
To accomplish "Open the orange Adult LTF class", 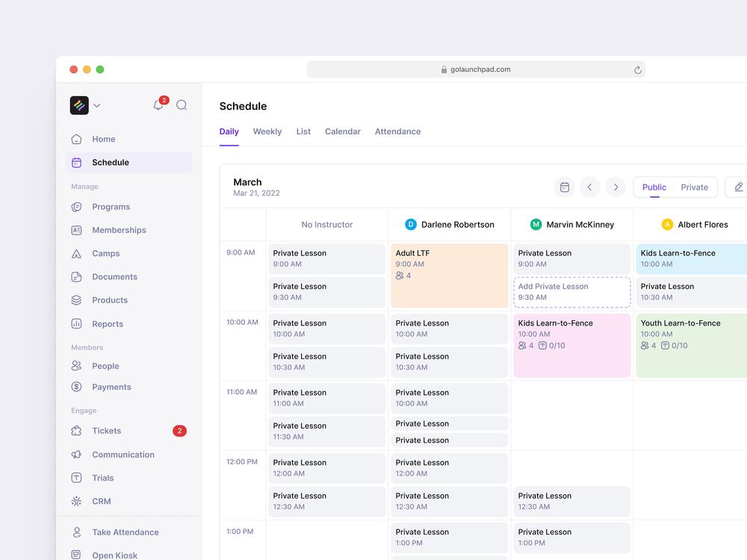I will point(449,276).
